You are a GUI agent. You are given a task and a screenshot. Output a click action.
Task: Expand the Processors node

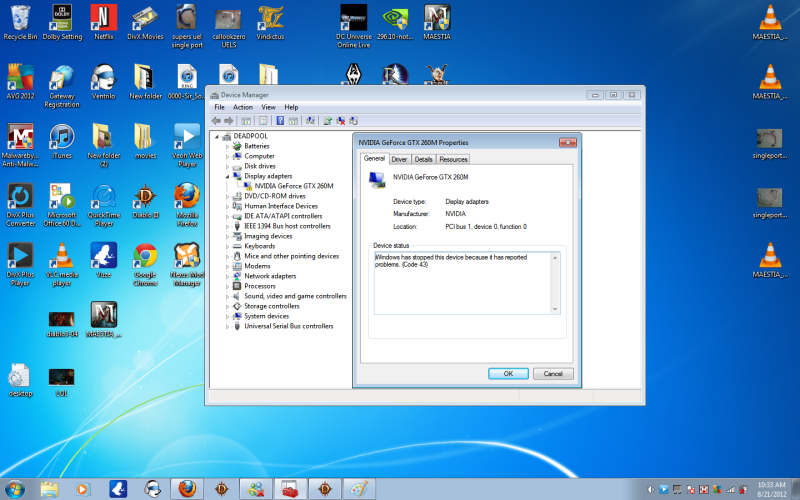[x=228, y=287]
